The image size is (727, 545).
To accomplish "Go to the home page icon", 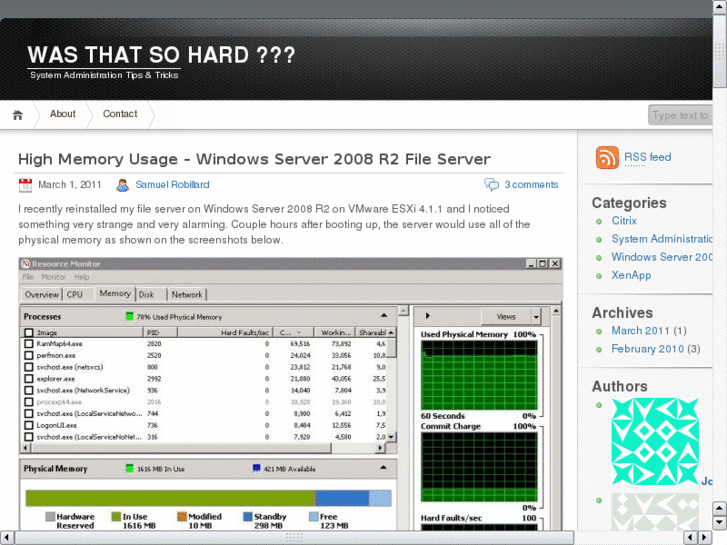I will coord(18,115).
